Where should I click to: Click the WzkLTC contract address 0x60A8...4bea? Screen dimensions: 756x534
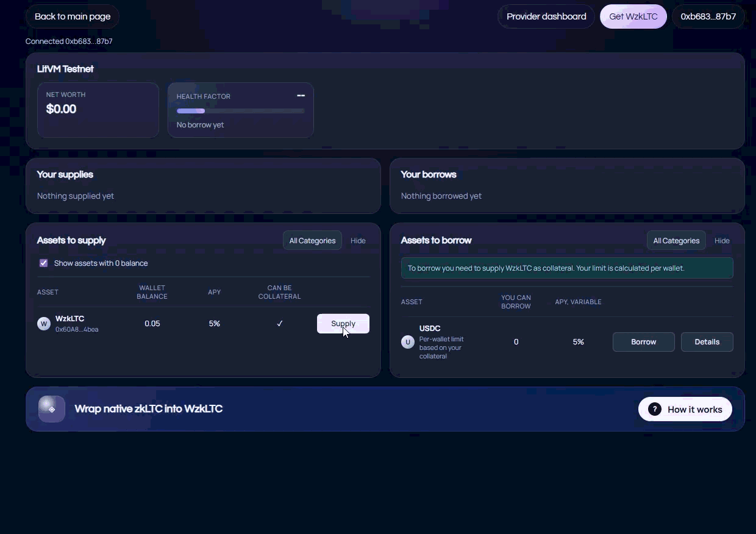click(77, 330)
